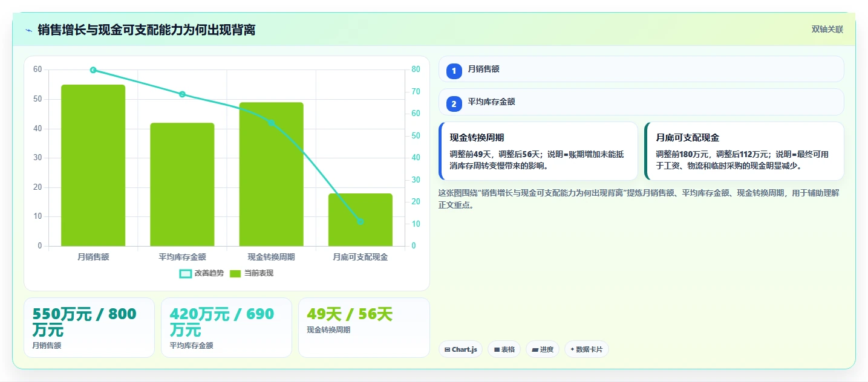Click the 月底可支配现金 bar in chart

(x=361, y=219)
